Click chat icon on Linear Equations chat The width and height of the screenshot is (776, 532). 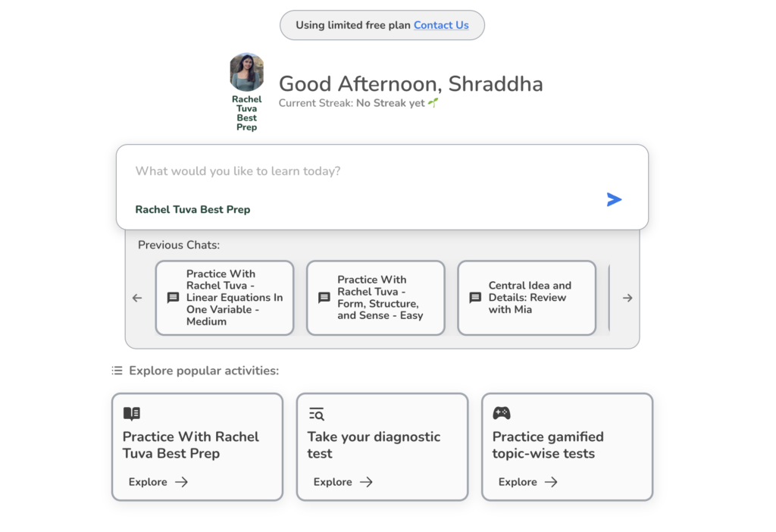pyautogui.click(x=173, y=298)
